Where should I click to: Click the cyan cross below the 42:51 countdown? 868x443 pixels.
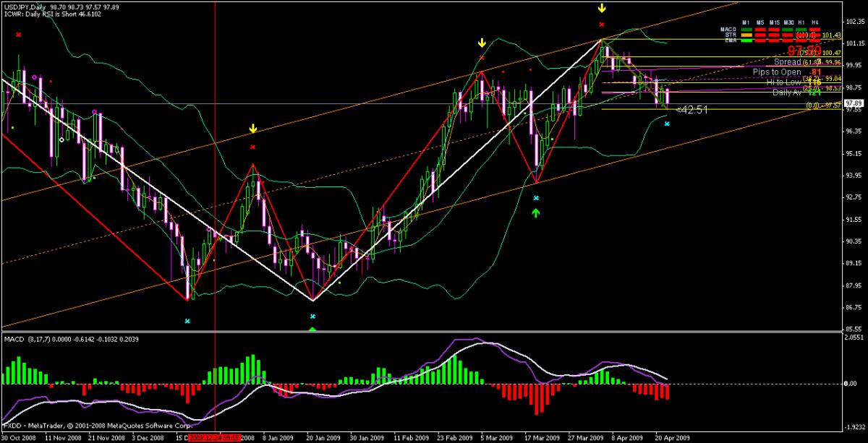coord(667,124)
